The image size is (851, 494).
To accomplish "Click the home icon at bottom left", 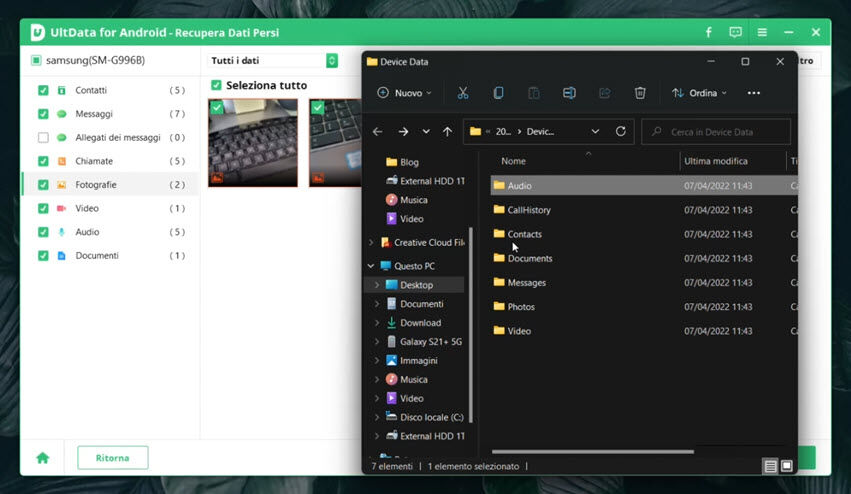I will [43, 458].
